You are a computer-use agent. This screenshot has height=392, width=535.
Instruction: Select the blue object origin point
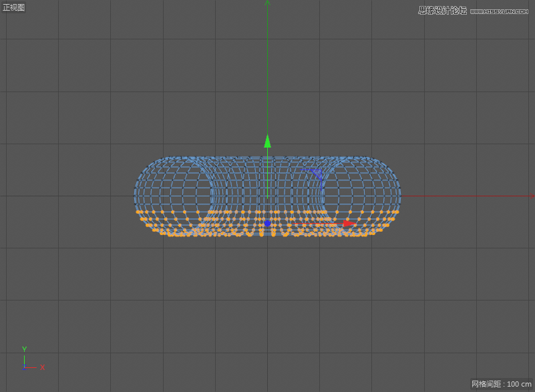click(x=268, y=223)
